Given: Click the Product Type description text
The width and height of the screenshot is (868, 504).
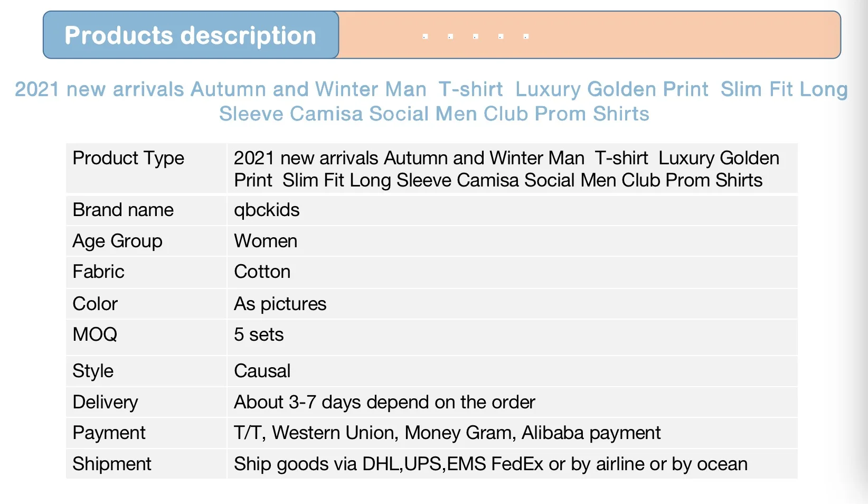Looking at the screenshot, I should [506, 169].
